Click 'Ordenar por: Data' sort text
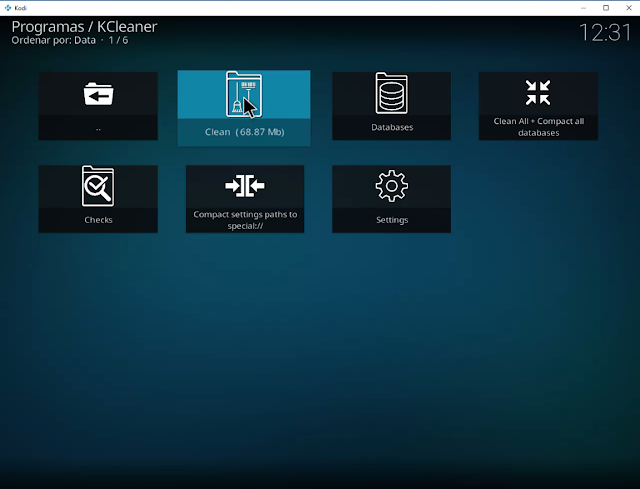 click(x=53, y=40)
